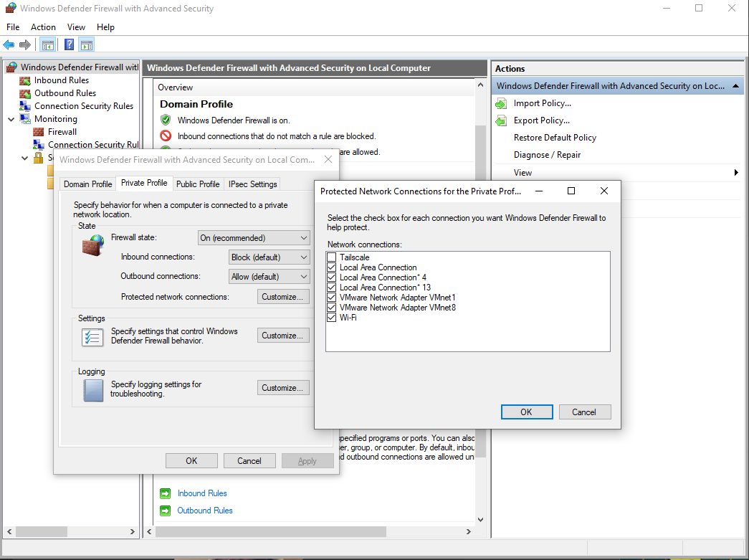Enable the Tailscale connection checkbox

pos(332,257)
